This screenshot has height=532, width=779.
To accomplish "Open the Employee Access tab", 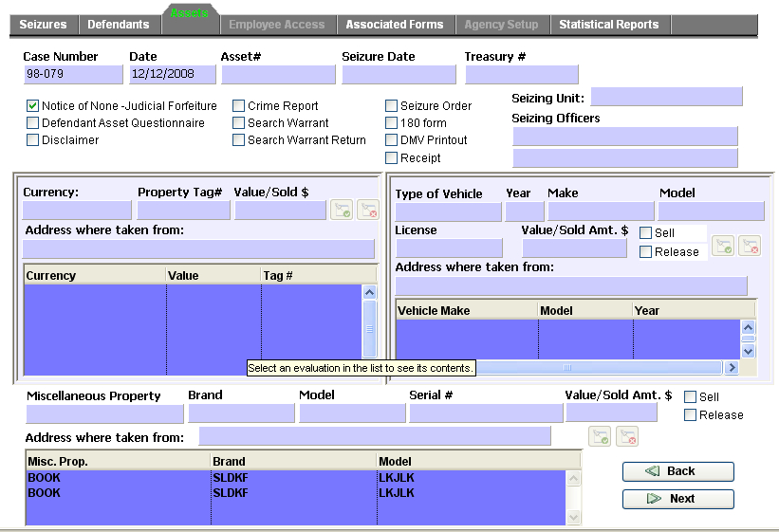I will (x=277, y=25).
